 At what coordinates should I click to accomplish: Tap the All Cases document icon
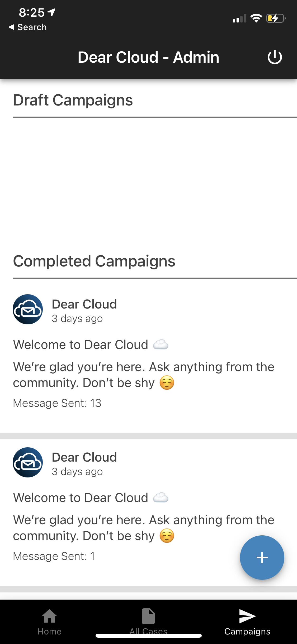148,616
